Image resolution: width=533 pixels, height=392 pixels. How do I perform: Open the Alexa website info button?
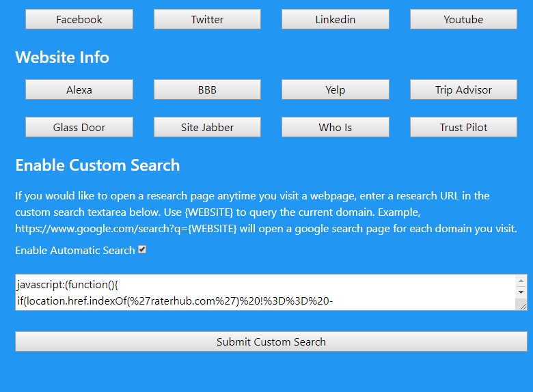click(79, 89)
